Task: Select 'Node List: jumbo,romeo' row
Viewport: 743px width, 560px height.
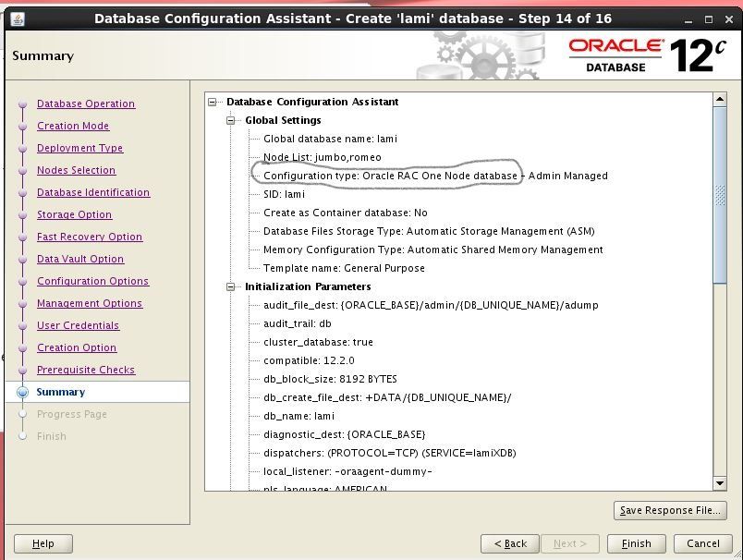Action: coord(323,157)
